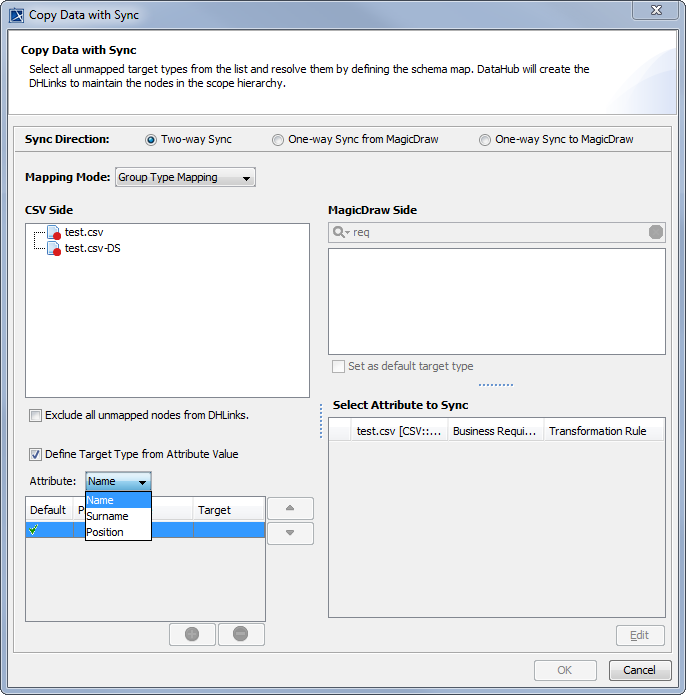This screenshot has height=695, width=686.
Task: Click the add row plus button
Action: [x=192, y=634]
